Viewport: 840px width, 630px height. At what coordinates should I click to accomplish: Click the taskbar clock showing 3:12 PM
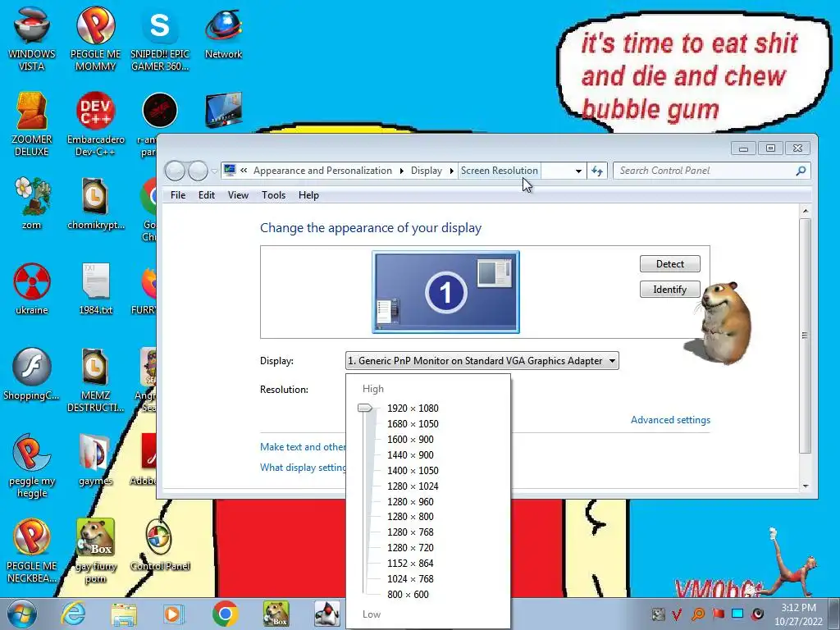point(797,614)
